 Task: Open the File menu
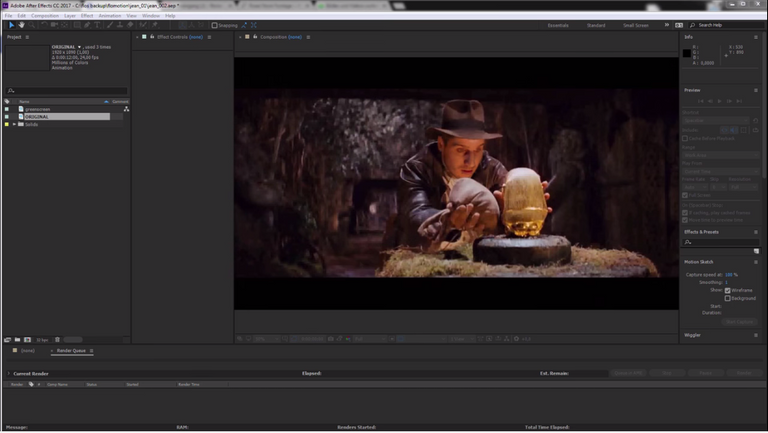click(8, 16)
